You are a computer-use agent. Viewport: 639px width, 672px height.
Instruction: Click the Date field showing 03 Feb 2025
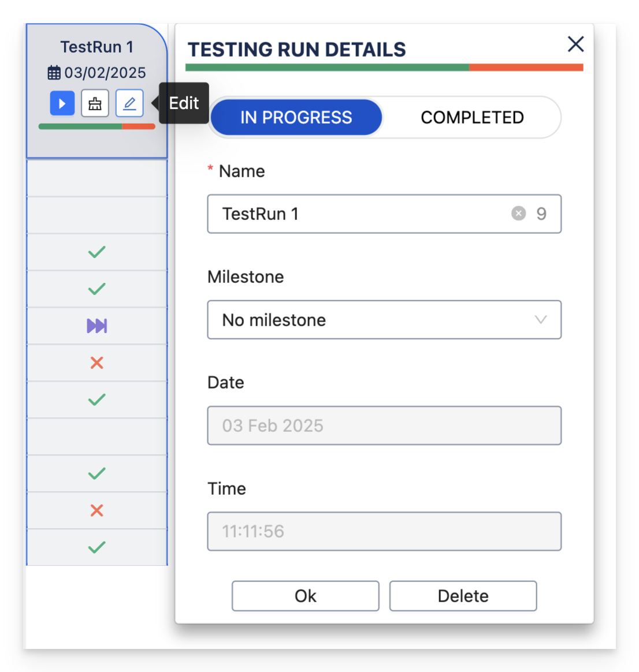pyautogui.click(x=384, y=425)
